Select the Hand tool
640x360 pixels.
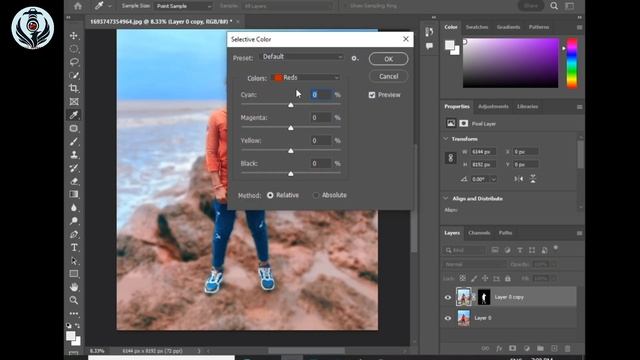(74, 287)
